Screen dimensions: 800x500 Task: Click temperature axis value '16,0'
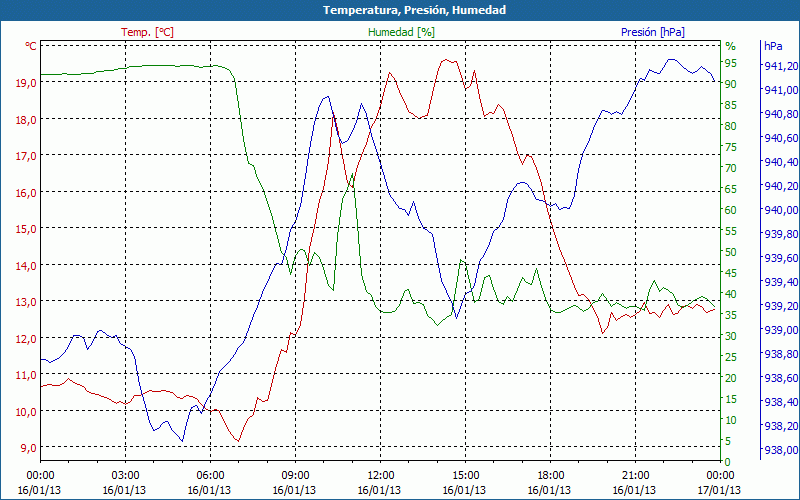click(x=26, y=192)
